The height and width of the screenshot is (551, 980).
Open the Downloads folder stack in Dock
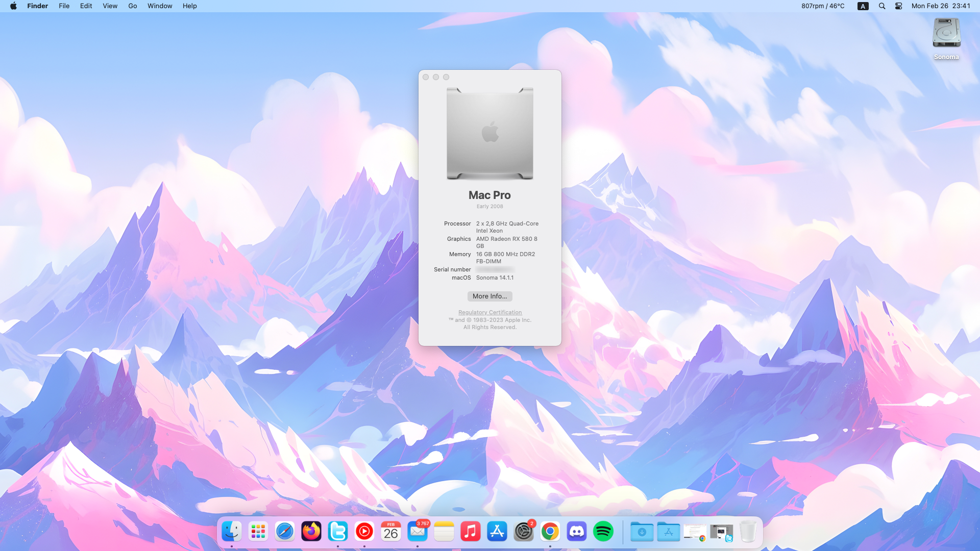[642, 532]
